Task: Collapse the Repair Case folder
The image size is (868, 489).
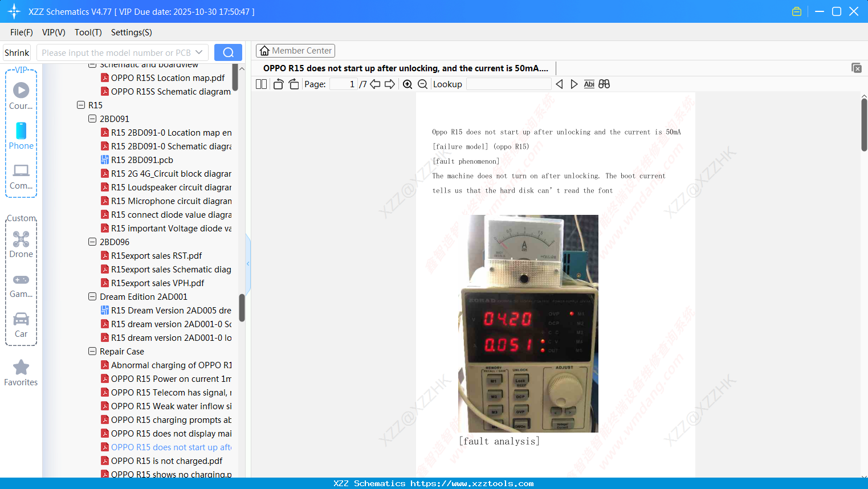Action: tap(92, 352)
